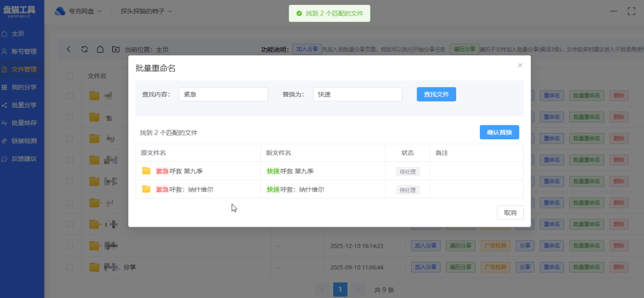The width and height of the screenshot is (644, 298).
Task: Click the 确认替换 button
Action: (x=499, y=132)
